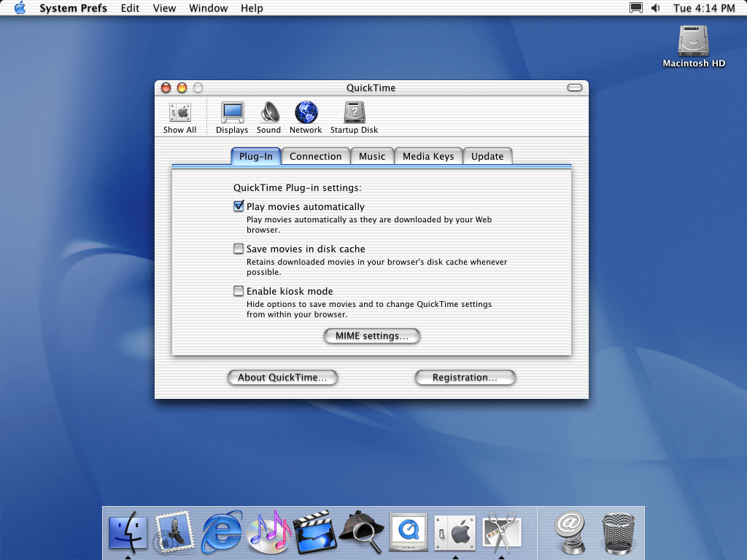Click the Registration button
The height and width of the screenshot is (560, 747).
465,378
